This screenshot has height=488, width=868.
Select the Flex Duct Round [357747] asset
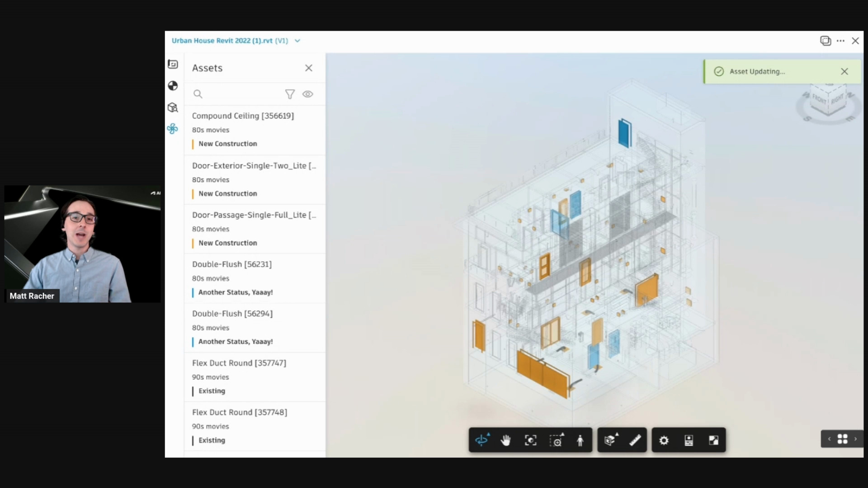[x=239, y=363]
